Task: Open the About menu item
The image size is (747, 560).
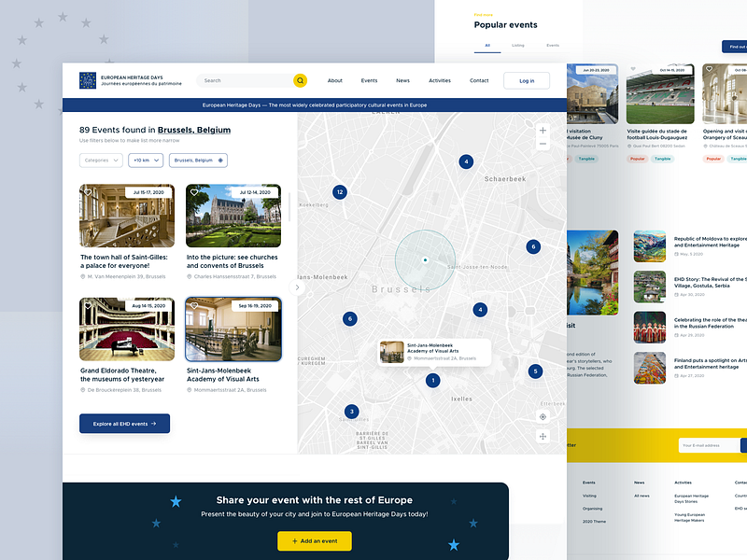Action: coord(335,80)
